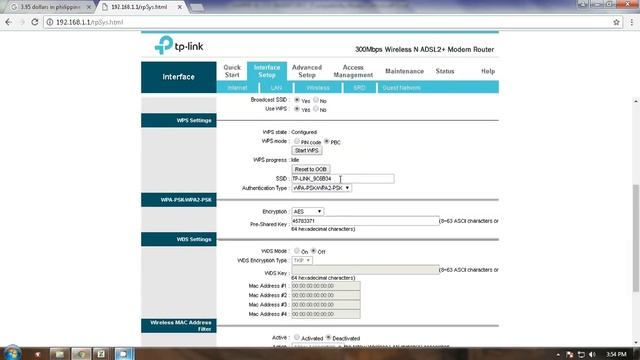Image resolution: width=640 pixels, height=360 pixels.
Task: Go to the Wireless submenu tab
Action: point(318,88)
